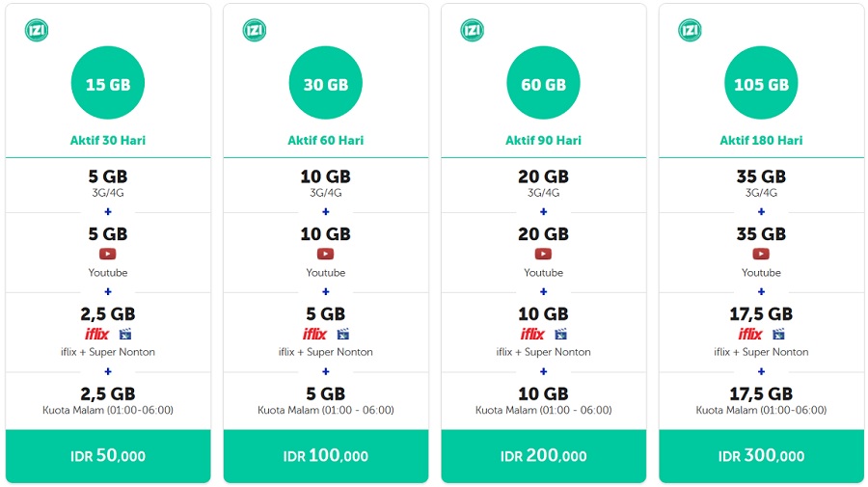Click the Super Nonton clapperboard icon, 15 GB plan
The height and width of the screenshot is (487, 868).
[125, 335]
